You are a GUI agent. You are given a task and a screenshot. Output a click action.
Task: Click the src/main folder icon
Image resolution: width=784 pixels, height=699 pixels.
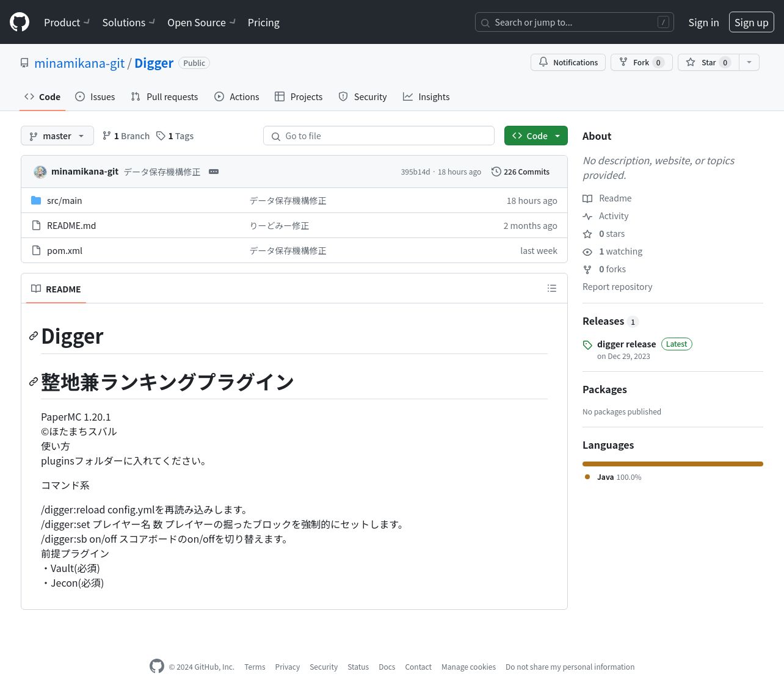[x=36, y=200]
